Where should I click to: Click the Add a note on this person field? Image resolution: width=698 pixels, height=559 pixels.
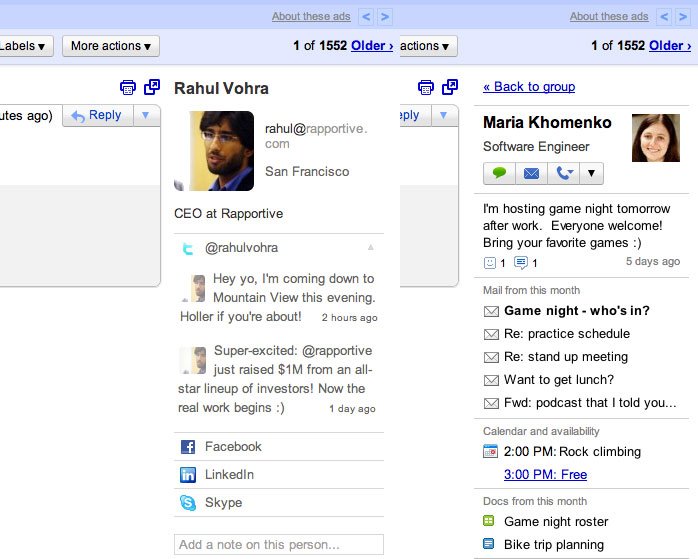click(278, 545)
